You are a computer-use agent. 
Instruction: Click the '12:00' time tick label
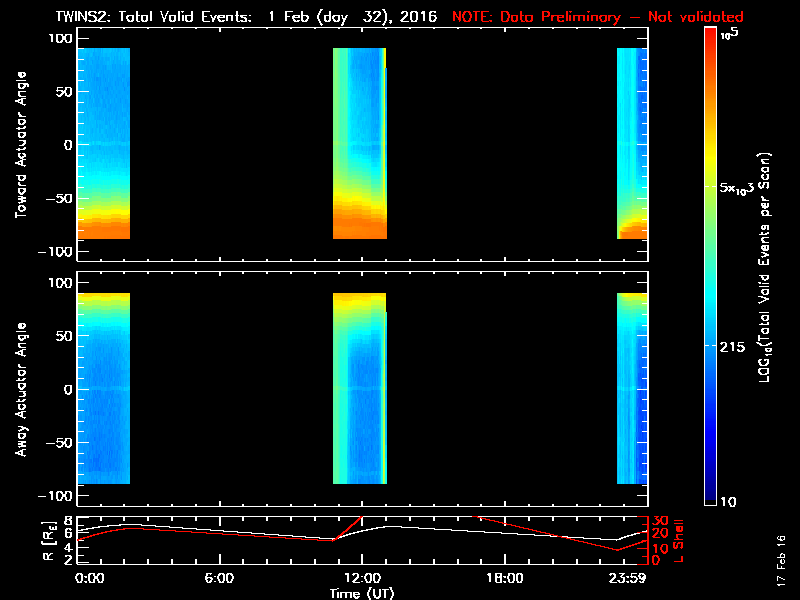(x=362, y=578)
